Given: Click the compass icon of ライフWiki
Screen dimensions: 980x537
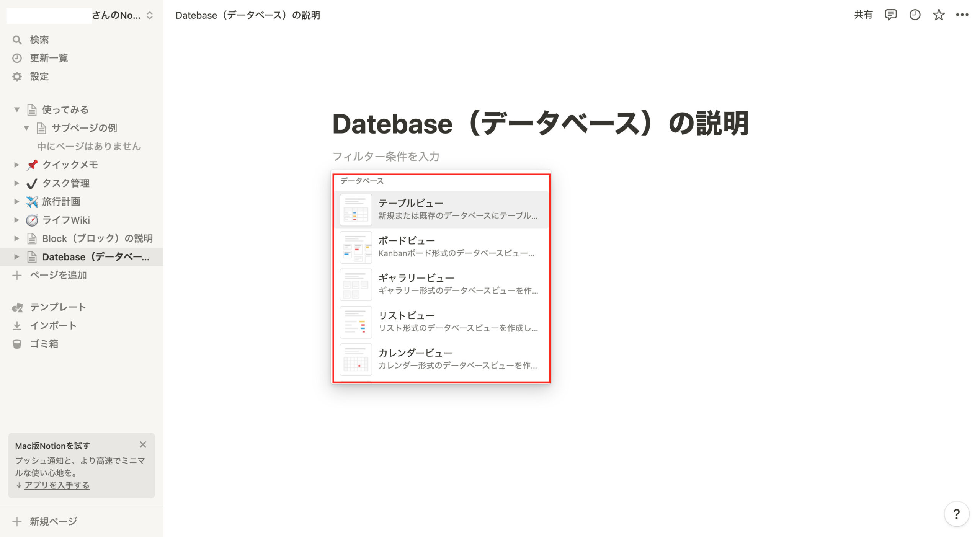Looking at the screenshot, I should click(32, 220).
